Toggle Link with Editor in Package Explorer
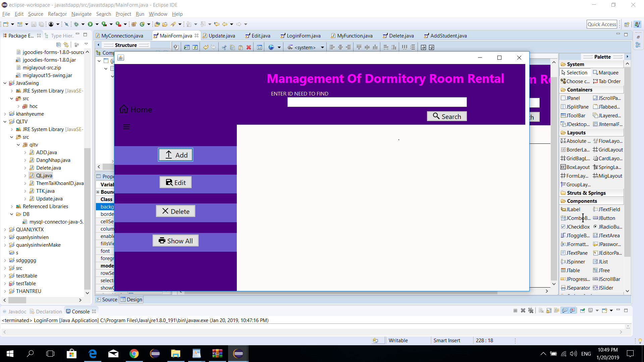This screenshot has width=644, height=362. click(66, 45)
